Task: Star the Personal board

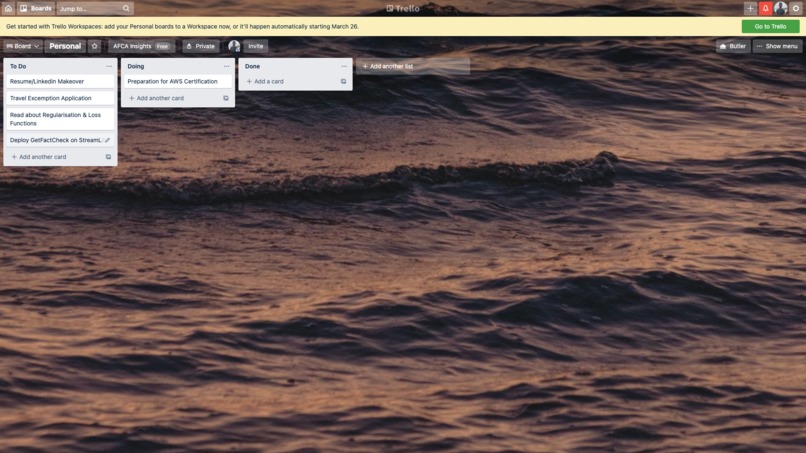Action: point(95,46)
